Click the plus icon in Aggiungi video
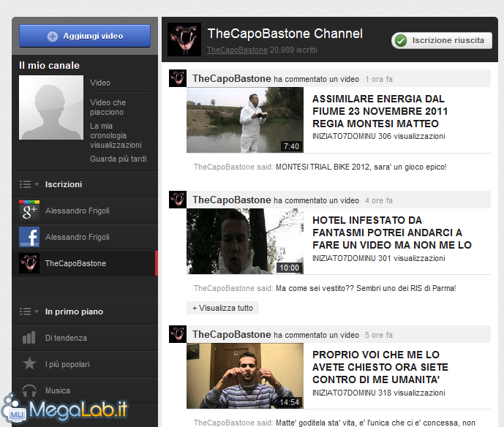Image resolution: width=504 pixels, height=427 pixels. coord(53,37)
